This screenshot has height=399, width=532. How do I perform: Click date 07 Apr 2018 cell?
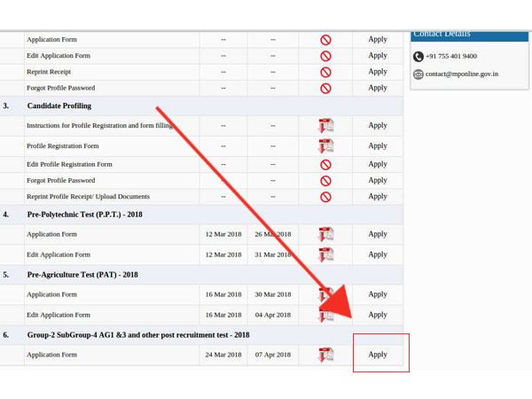point(273,355)
